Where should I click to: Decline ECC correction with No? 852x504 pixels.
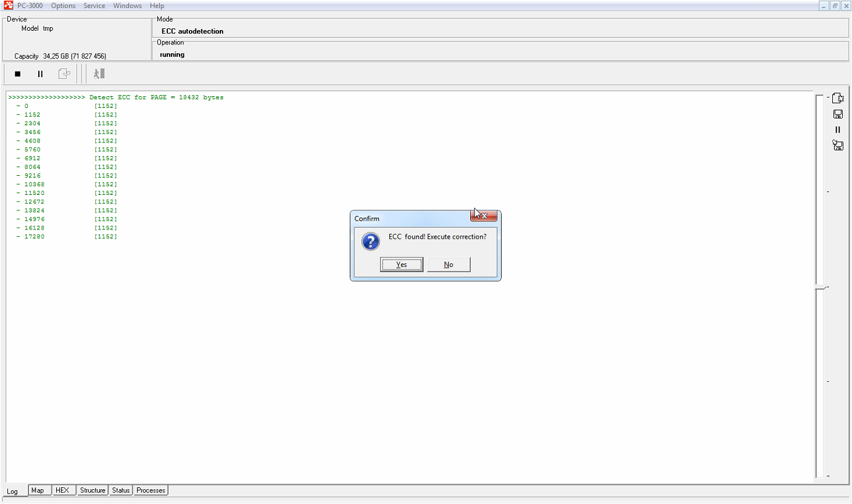pyautogui.click(x=449, y=265)
